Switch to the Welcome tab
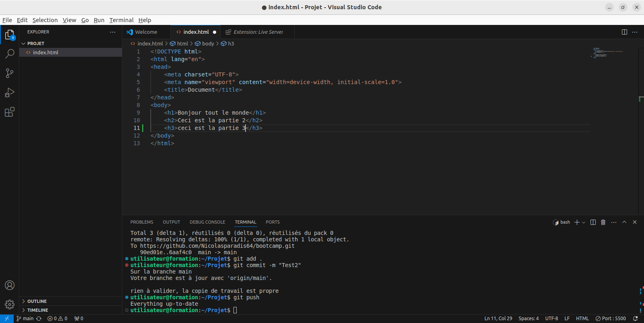This screenshot has width=644, height=323. coord(146,32)
